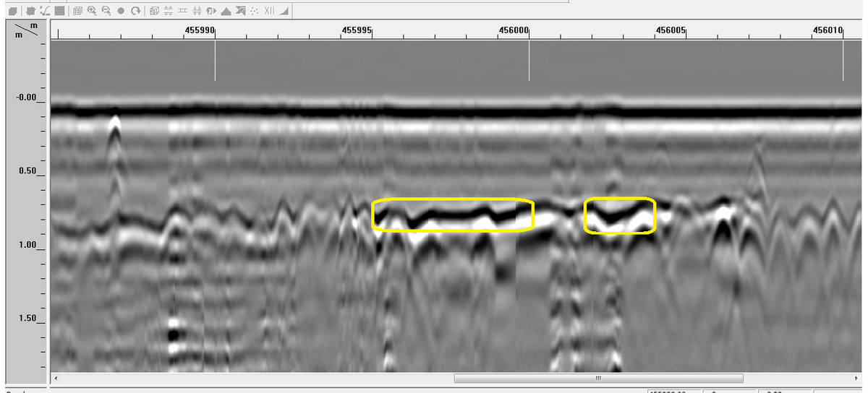868x393 pixels.
Task: Click the 455990 label on horizontal ruler
Action: (x=200, y=30)
